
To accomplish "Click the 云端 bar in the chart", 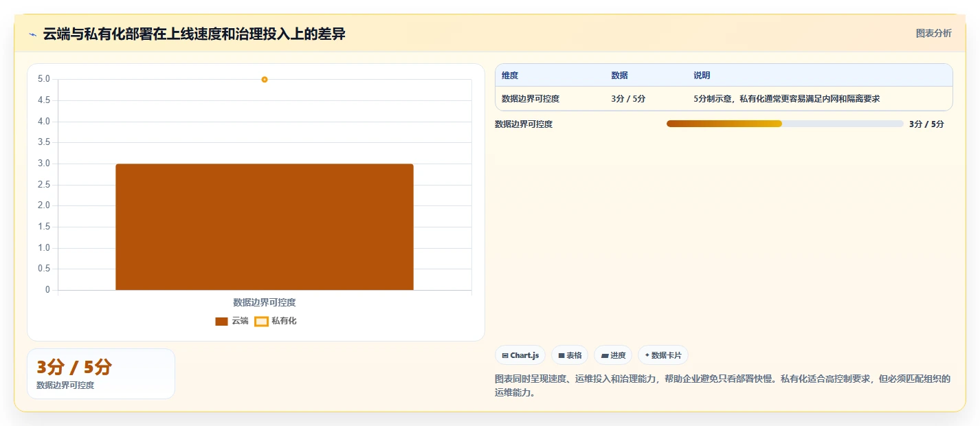I will pyautogui.click(x=265, y=227).
